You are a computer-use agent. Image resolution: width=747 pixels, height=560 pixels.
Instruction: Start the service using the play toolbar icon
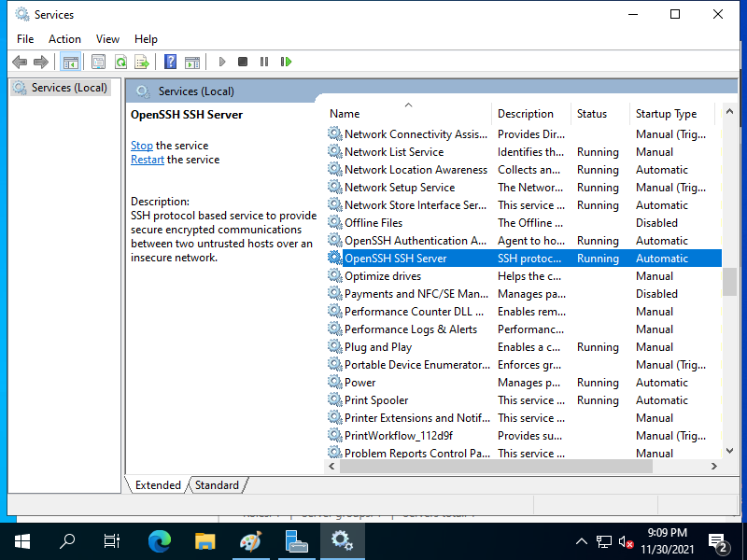pyautogui.click(x=221, y=62)
